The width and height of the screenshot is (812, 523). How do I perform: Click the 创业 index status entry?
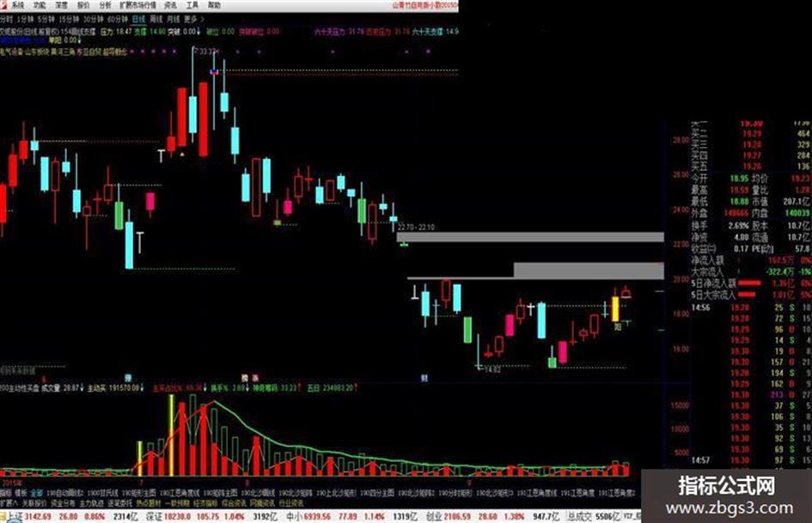(492, 517)
